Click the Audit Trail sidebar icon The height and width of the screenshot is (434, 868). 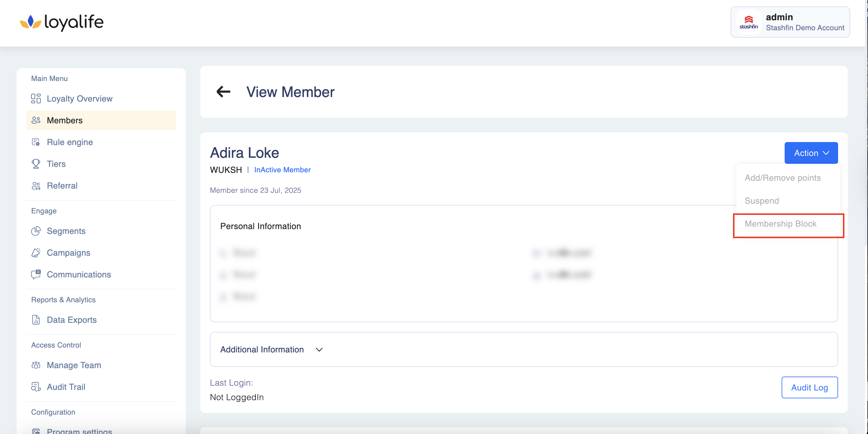(36, 387)
